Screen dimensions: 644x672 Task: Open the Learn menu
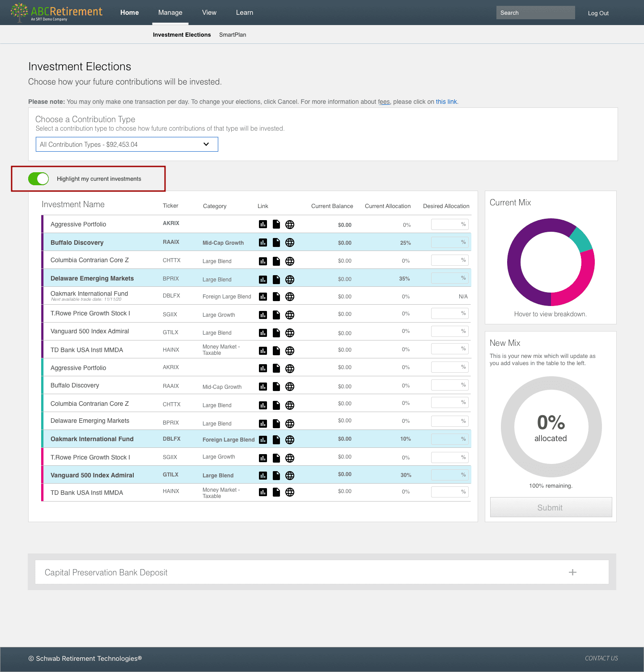click(245, 13)
